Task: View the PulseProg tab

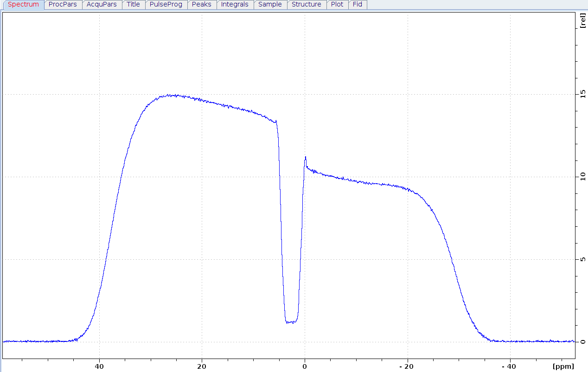Action: [166, 5]
